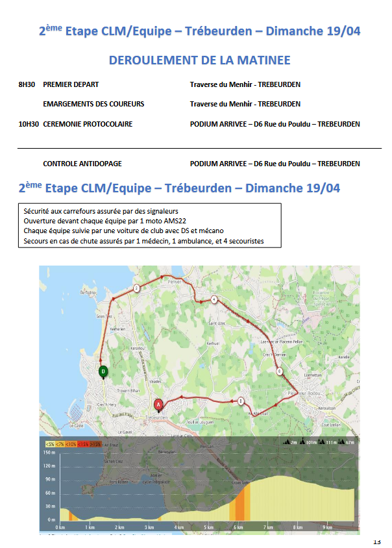
Task: Click the green D departure marker
Action: click(x=103, y=371)
